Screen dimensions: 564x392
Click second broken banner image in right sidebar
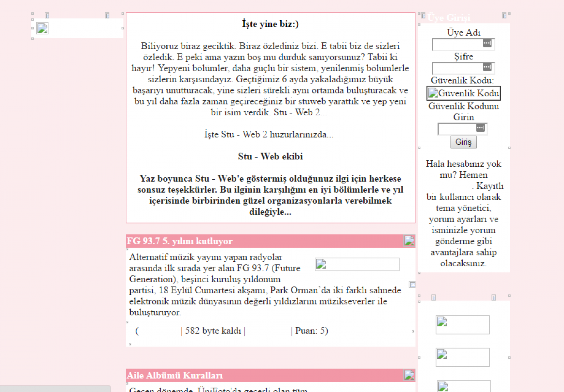[x=462, y=357]
